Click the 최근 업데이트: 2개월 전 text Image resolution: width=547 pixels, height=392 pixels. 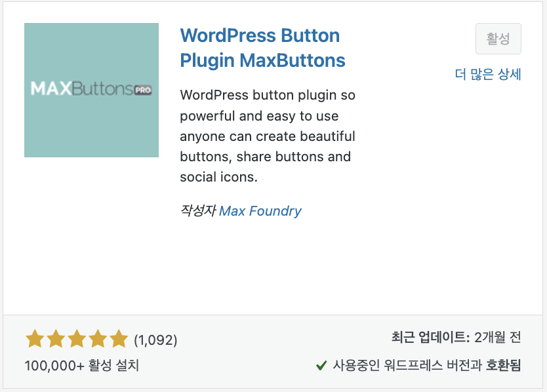point(456,337)
